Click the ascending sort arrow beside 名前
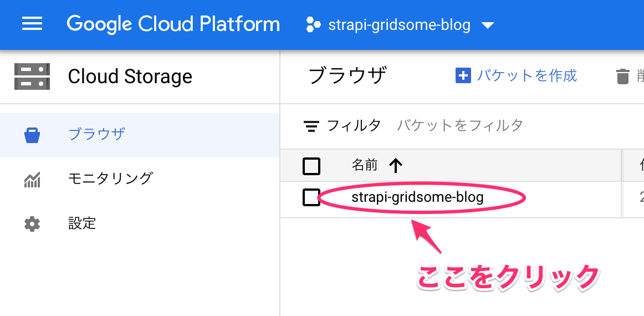This screenshot has width=644, height=316. point(396,166)
